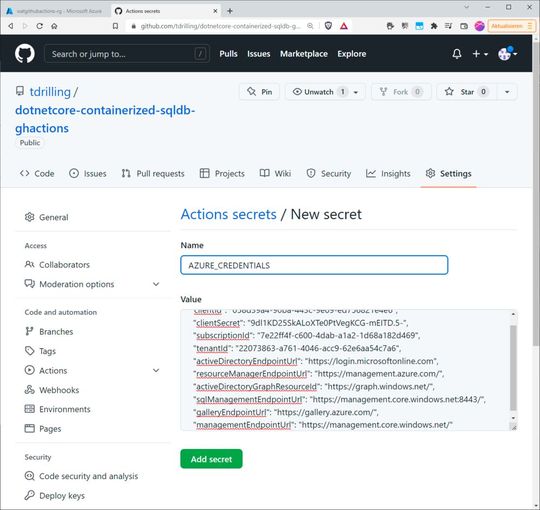Switch to the Microsoft Azure tab
This screenshot has height=510, width=540.
[x=55, y=11]
